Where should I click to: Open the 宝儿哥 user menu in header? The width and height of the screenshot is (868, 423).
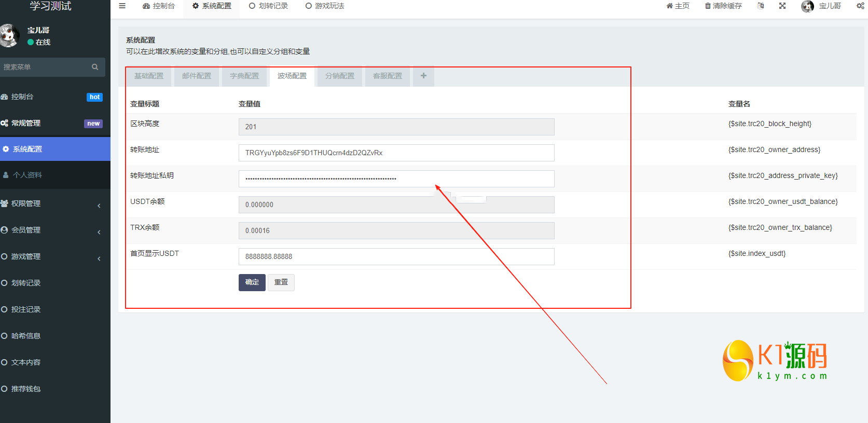point(821,6)
